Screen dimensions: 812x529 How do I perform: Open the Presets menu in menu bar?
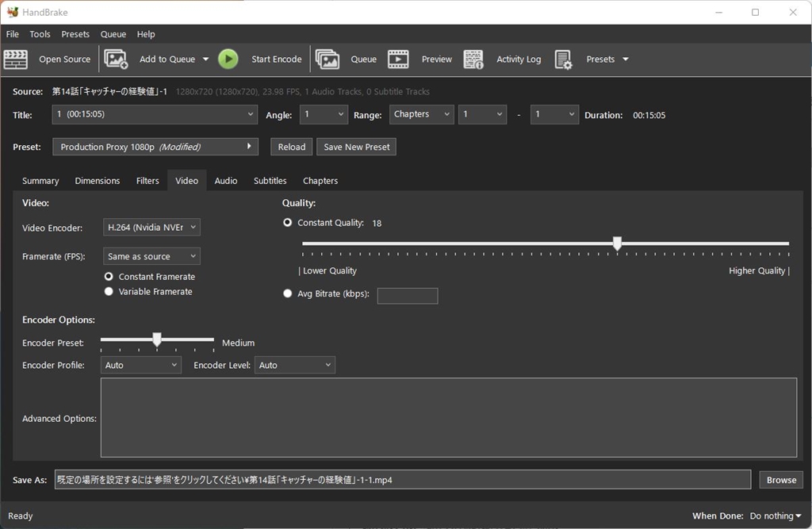tap(75, 34)
